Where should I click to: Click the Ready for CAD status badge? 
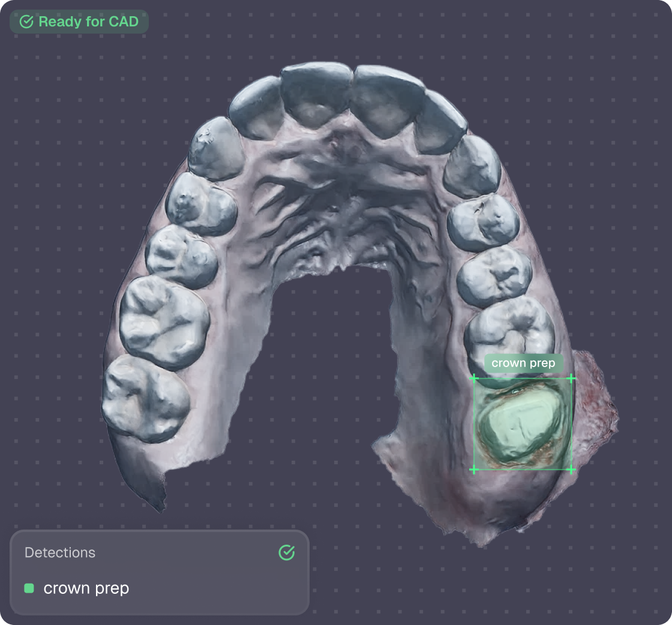tap(79, 22)
